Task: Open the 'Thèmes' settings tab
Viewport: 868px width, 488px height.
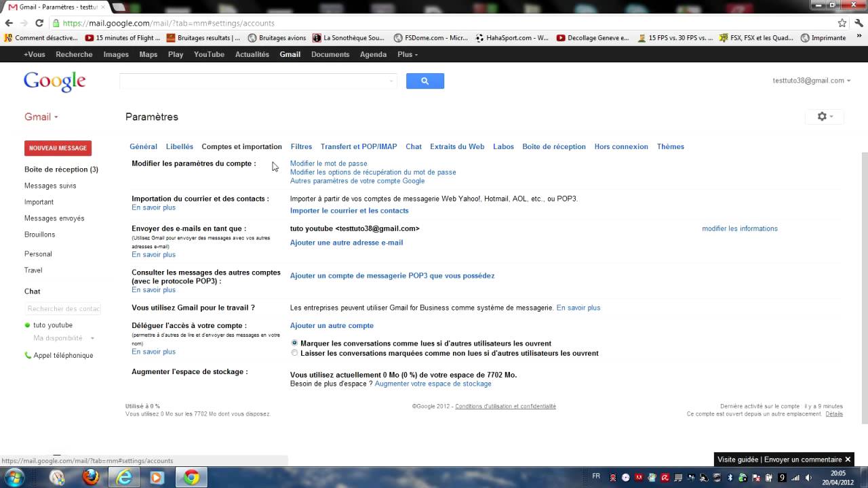Action: (671, 146)
